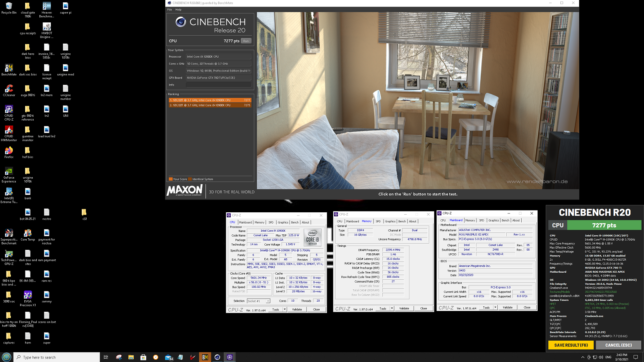Open the 'cloud gate 780ti' desktop folder
Viewport: 644px width, 362px height.
(x=28, y=10)
